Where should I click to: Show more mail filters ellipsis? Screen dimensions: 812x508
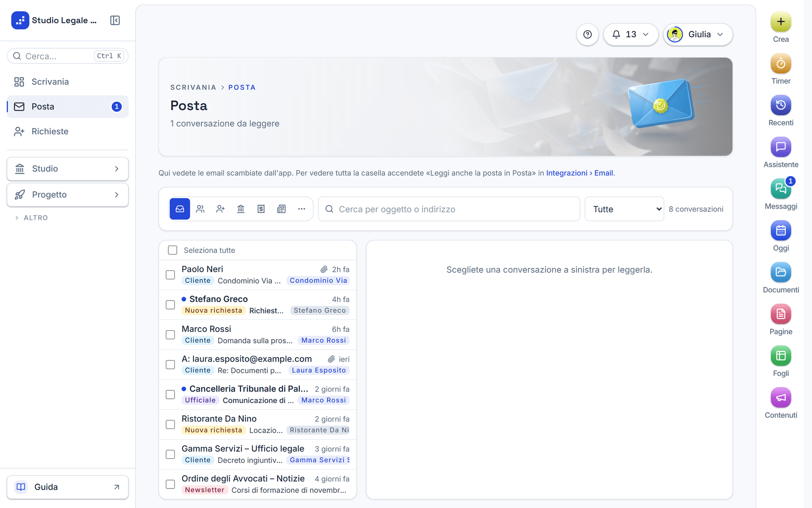302,209
